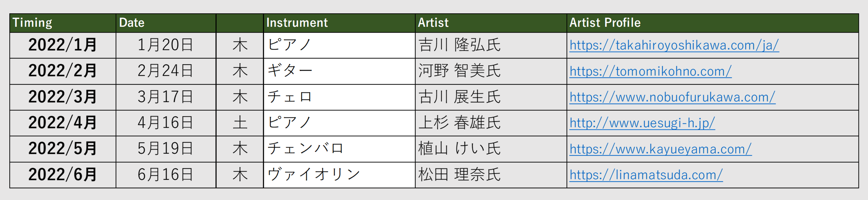
Task: Click the 松田 理奈氏 artist cell
Action: pyautogui.click(x=491, y=175)
